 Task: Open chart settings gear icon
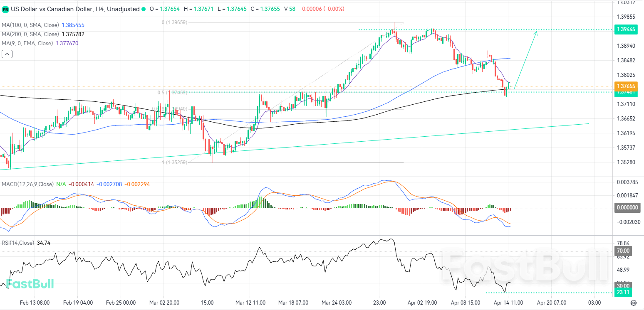[x=634, y=303]
